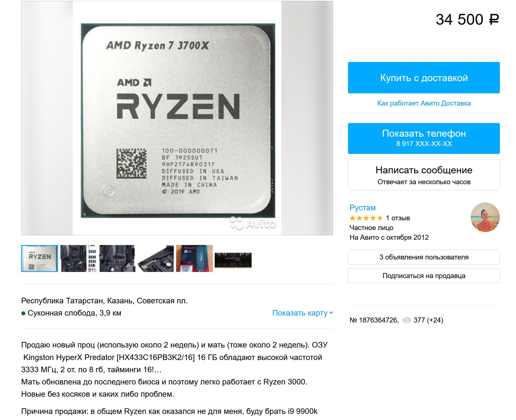
Task: Click Подписаться на продавца button
Action: coord(424,276)
